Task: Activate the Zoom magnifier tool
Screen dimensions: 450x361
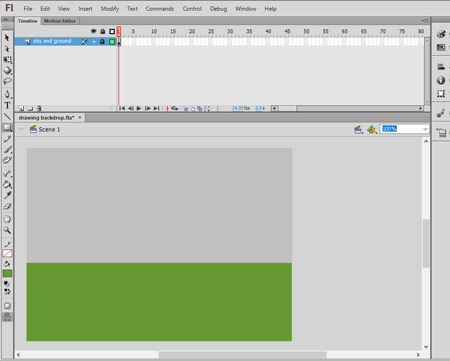Action: (x=7, y=230)
